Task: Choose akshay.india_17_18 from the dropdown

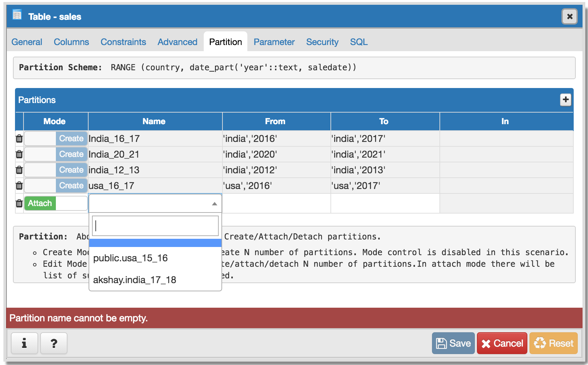Action: (x=135, y=280)
